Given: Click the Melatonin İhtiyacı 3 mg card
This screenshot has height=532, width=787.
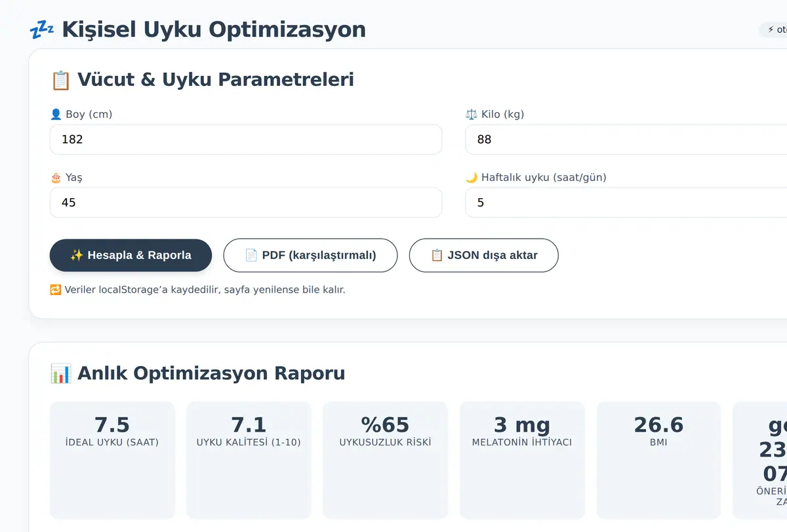Looking at the screenshot, I should click(522, 460).
